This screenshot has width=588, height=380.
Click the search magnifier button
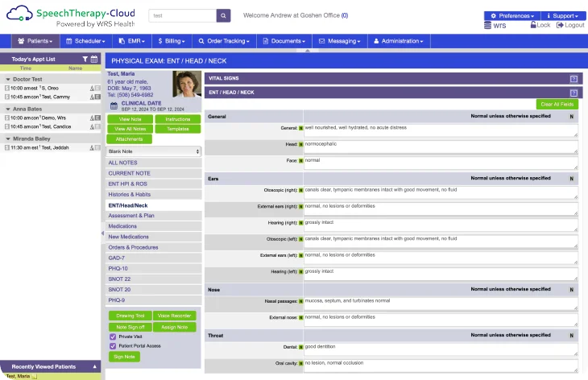point(223,16)
